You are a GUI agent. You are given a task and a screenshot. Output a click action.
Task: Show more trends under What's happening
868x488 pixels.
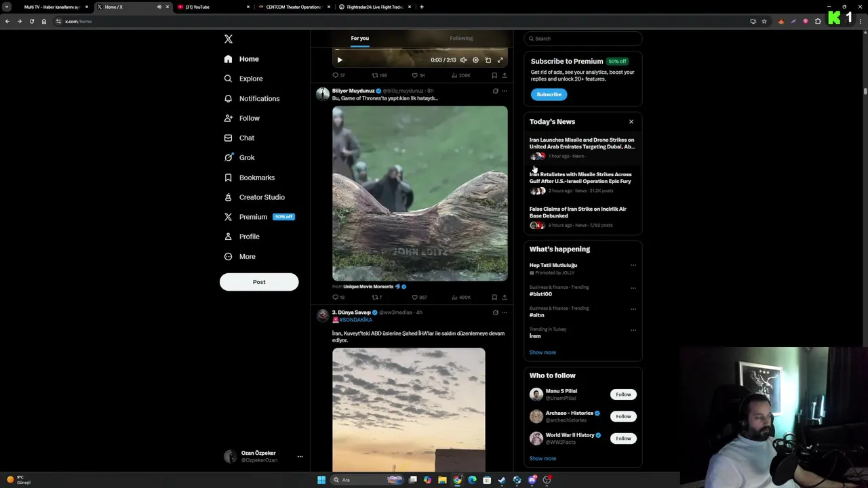pyautogui.click(x=542, y=352)
